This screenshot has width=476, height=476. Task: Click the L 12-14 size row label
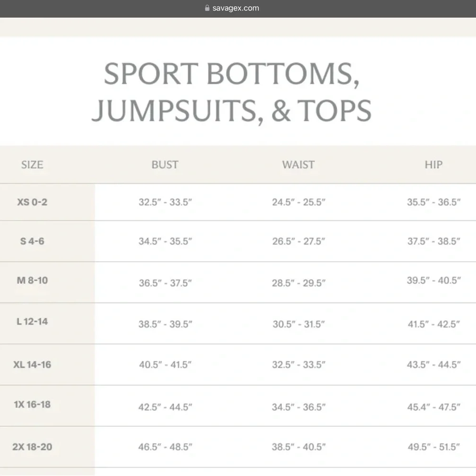[x=32, y=321]
